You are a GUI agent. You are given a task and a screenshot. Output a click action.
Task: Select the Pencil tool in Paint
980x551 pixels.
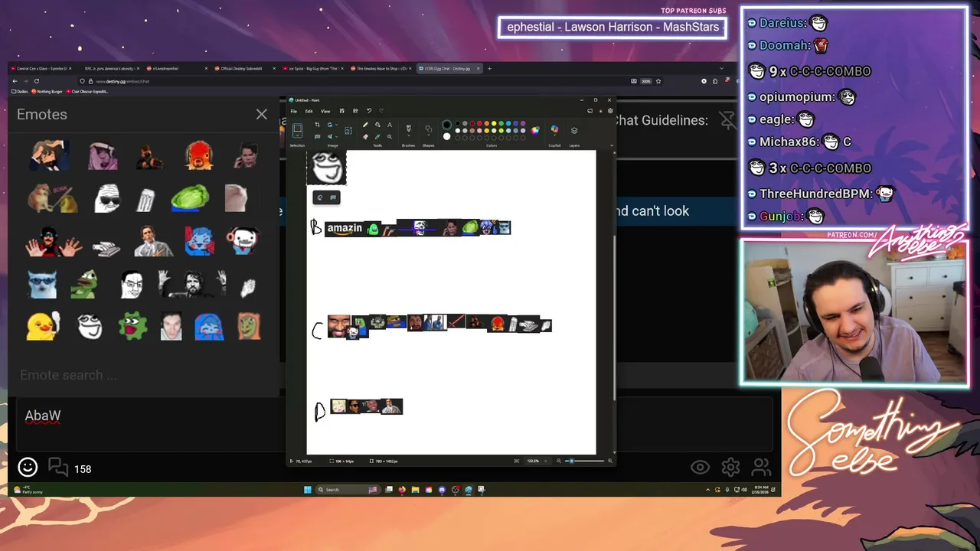pos(365,125)
